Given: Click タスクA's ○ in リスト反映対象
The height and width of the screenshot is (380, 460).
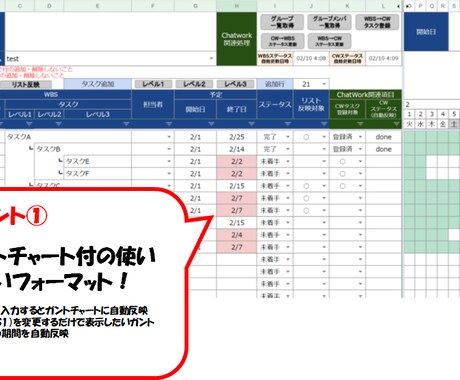Looking at the screenshot, I should [306, 137].
